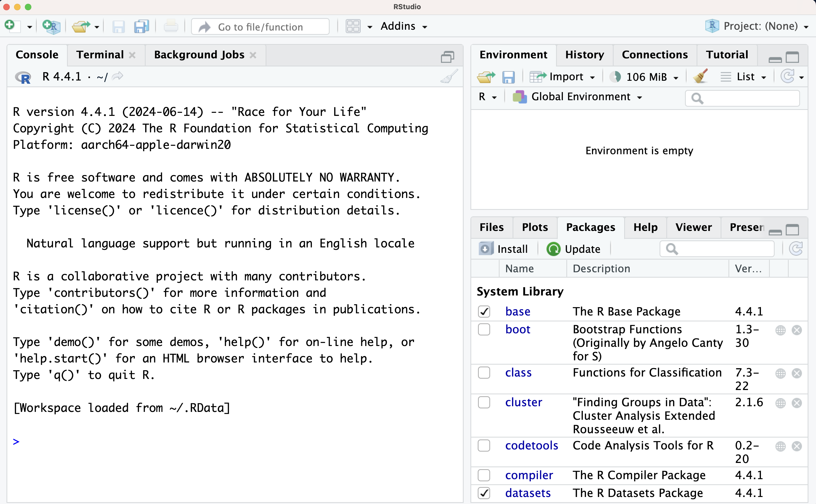Click the Update packages button
The image size is (816, 504).
[573, 249]
